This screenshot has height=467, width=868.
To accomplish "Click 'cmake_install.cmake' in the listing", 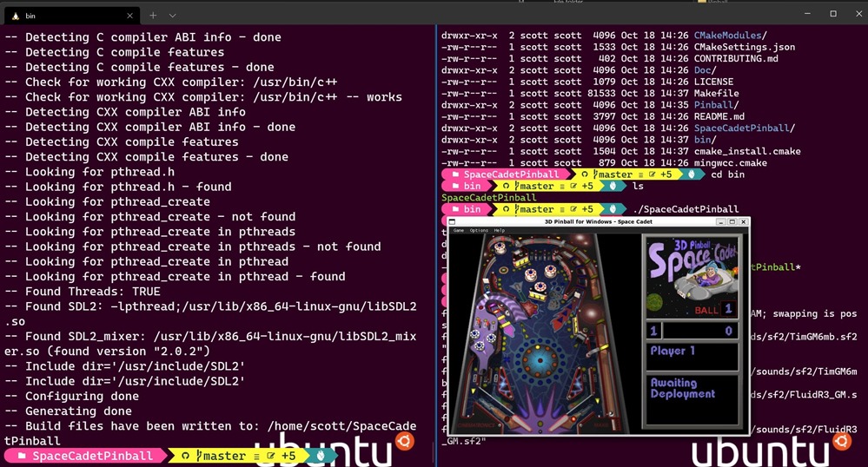I will click(x=747, y=152).
